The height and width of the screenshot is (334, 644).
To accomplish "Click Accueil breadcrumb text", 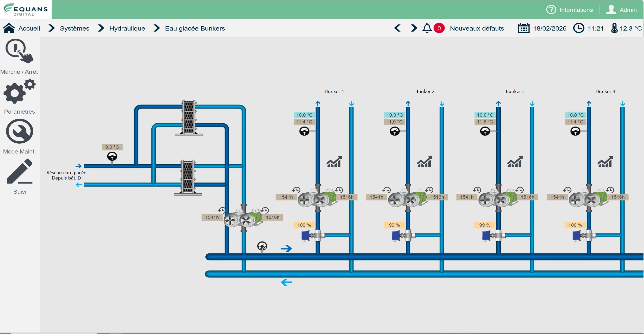I will (29, 28).
